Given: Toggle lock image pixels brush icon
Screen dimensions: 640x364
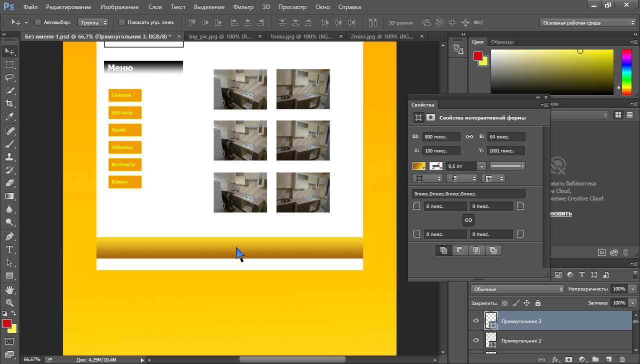Looking at the screenshot, I should (x=515, y=303).
